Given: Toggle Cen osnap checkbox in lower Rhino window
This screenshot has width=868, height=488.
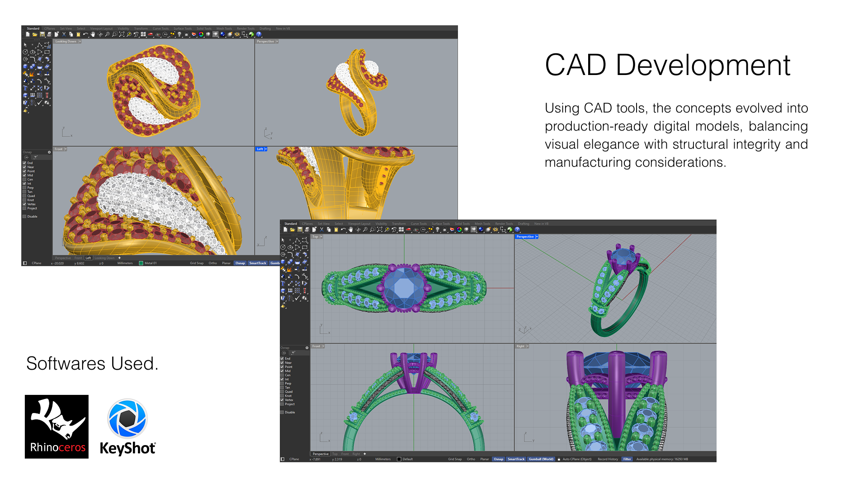Looking at the screenshot, I should tap(282, 375).
